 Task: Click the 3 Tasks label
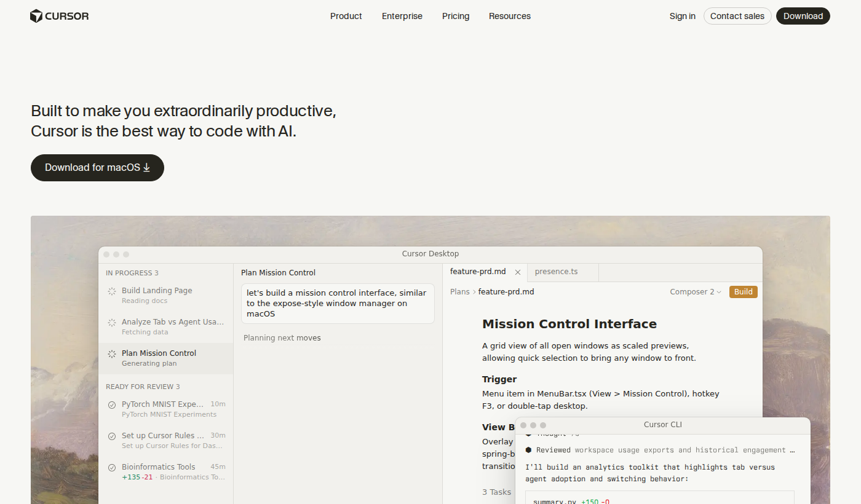pos(497,492)
